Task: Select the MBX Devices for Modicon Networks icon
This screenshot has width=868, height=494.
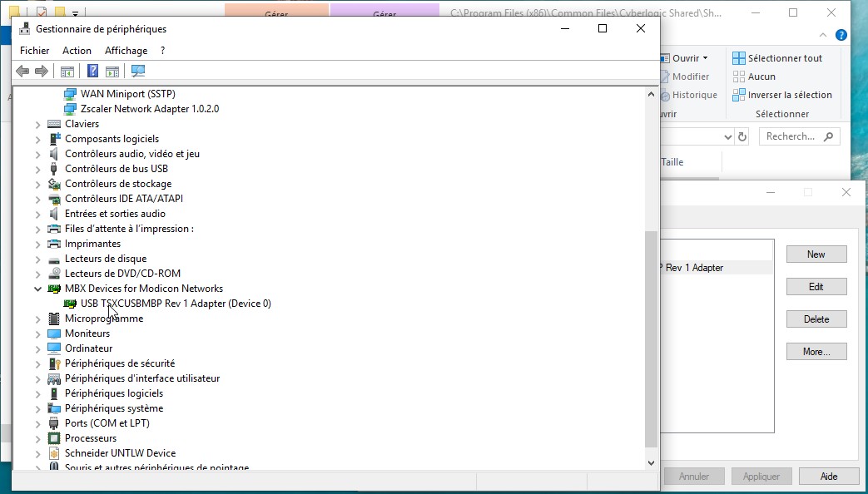Action: 54,289
